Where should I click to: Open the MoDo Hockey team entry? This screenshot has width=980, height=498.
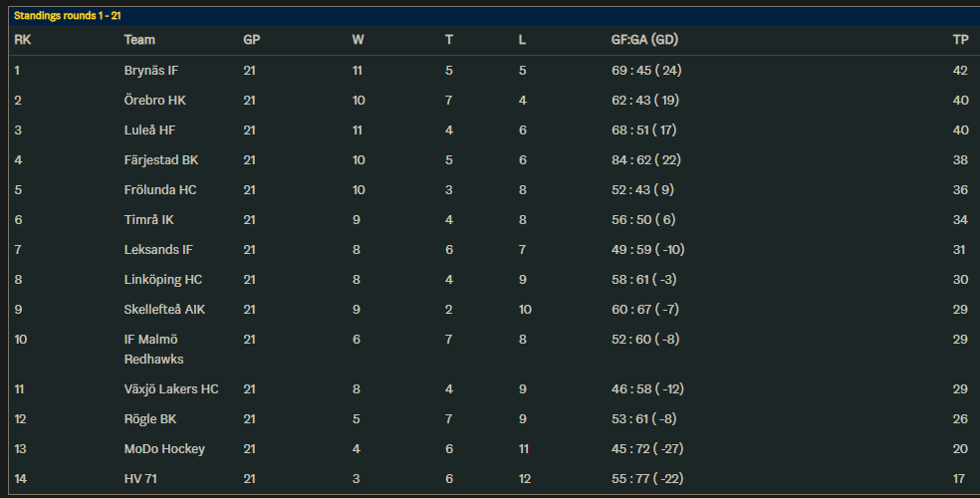pyautogui.click(x=164, y=449)
